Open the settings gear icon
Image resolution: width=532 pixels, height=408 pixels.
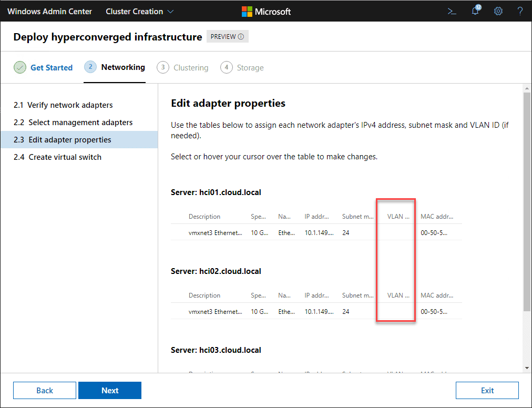pos(498,11)
